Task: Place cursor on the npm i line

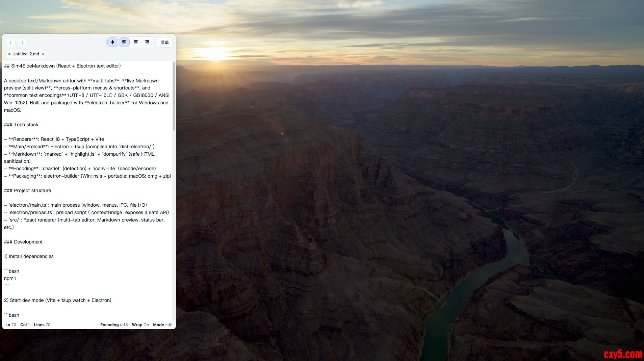Action: click(10, 278)
